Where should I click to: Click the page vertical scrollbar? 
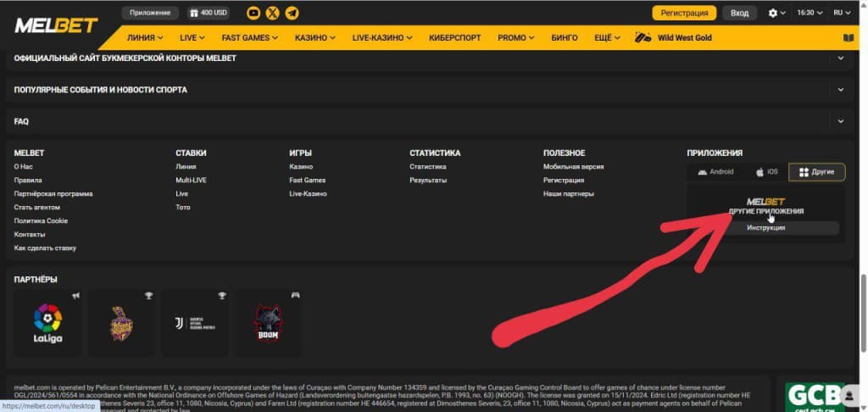point(864,313)
